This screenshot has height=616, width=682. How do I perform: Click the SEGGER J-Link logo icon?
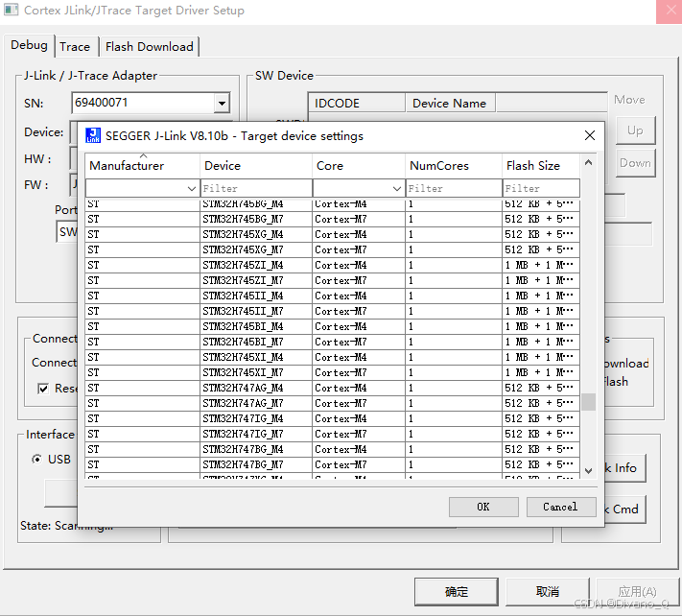[x=93, y=135]
